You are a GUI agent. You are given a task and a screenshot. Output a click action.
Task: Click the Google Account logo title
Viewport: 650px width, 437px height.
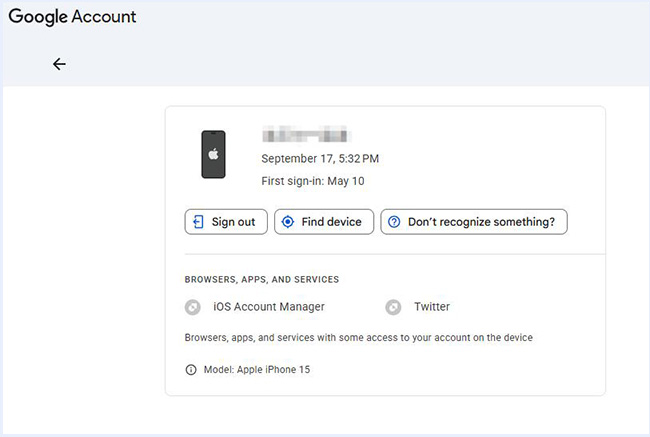tap(72, 17)
